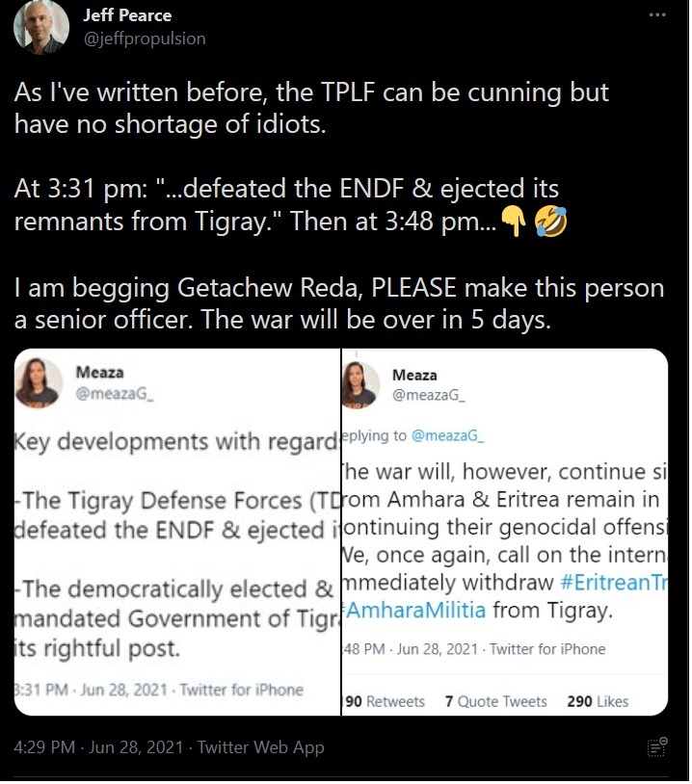692x784 pixels.
Task: View the 7 Quote Tweets count
Action: pyautogui.click(x=495, y=701)
